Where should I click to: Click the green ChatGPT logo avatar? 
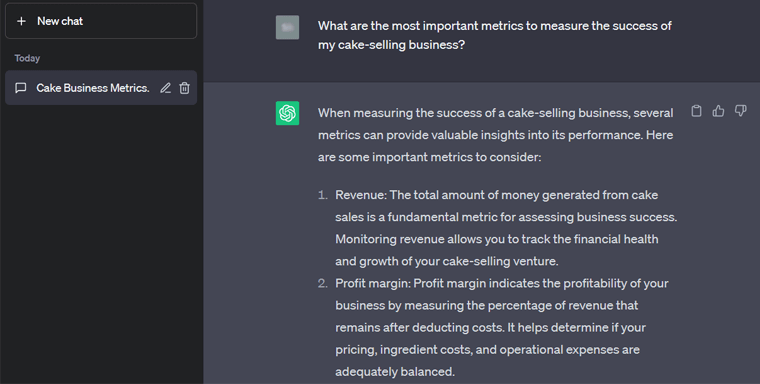coord(287,113)
